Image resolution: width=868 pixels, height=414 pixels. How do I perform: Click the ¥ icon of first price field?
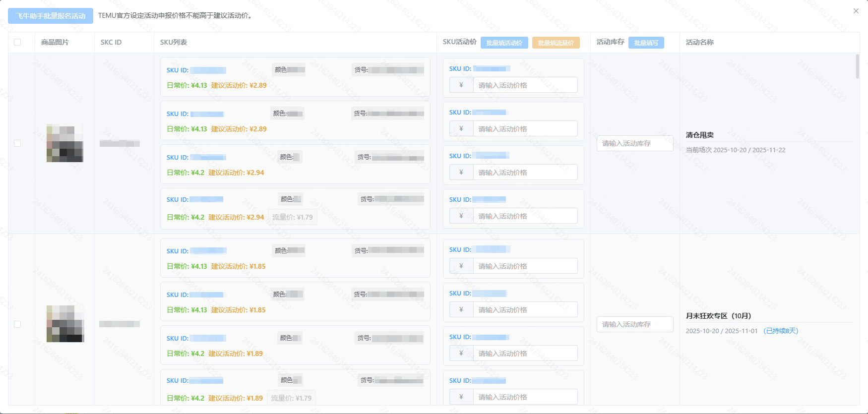pos(461,85)
